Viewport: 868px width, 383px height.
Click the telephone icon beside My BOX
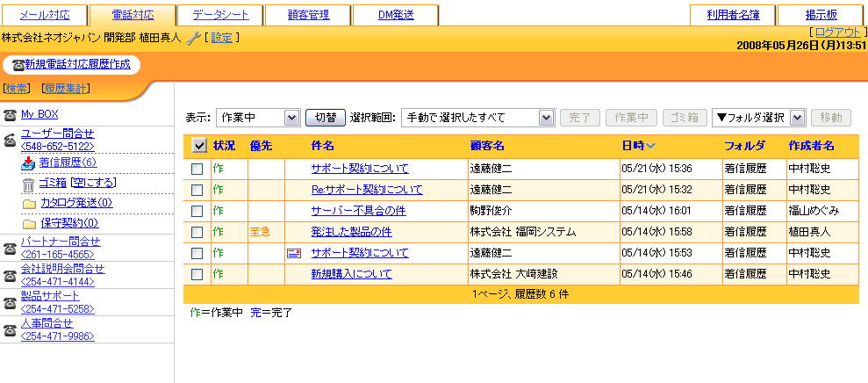[x=10, y=115]
